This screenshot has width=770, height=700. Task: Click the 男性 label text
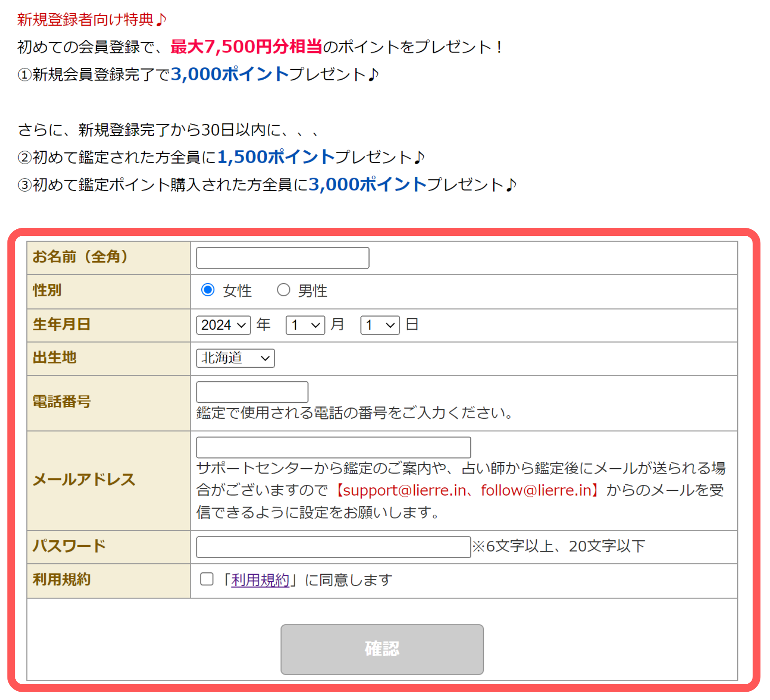tap(312, 291)
